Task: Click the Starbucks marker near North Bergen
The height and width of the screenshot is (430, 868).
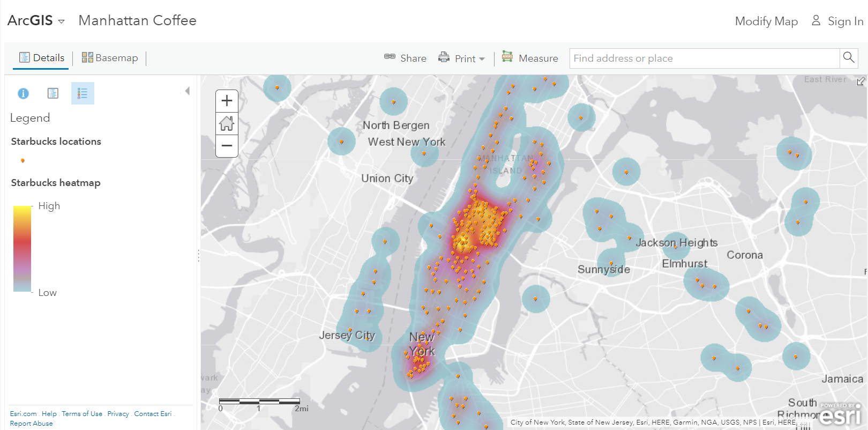Action: [x=393, y=101]
